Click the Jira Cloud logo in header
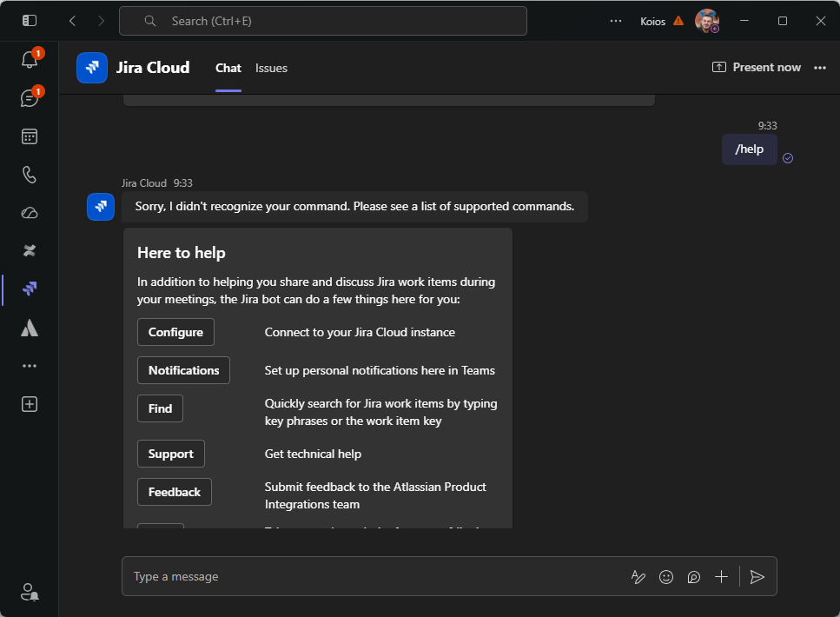840x617 pixels. (x=92, y=68)
